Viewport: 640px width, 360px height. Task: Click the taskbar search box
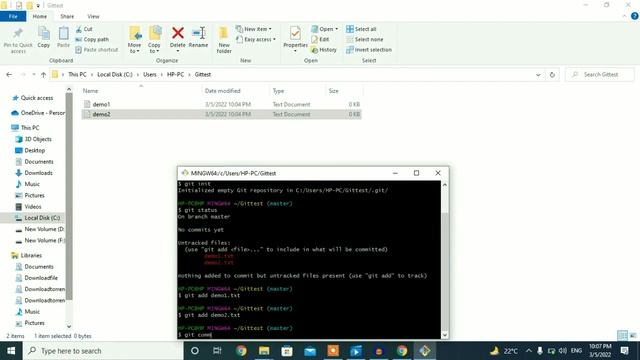click(x=103, y=351)
